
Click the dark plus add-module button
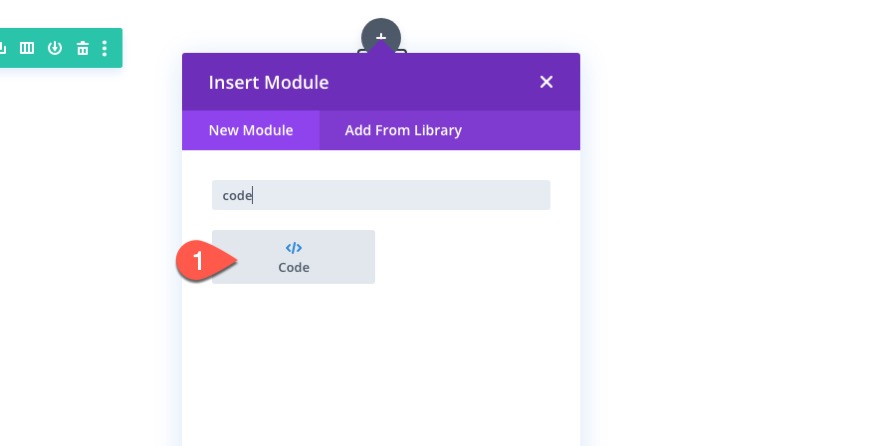pos(381,36)
